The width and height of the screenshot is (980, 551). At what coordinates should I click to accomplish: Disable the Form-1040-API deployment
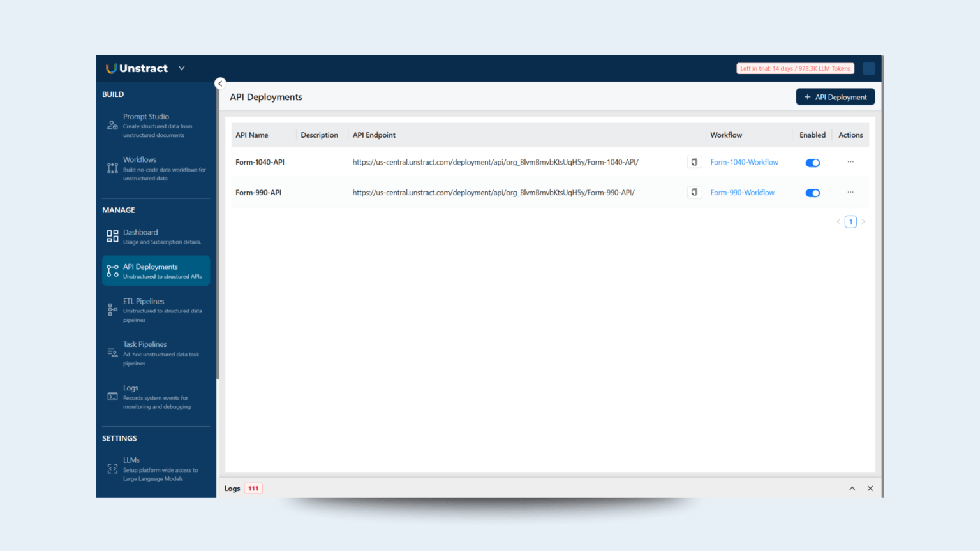pyautogui.click(x=812, y=163)
